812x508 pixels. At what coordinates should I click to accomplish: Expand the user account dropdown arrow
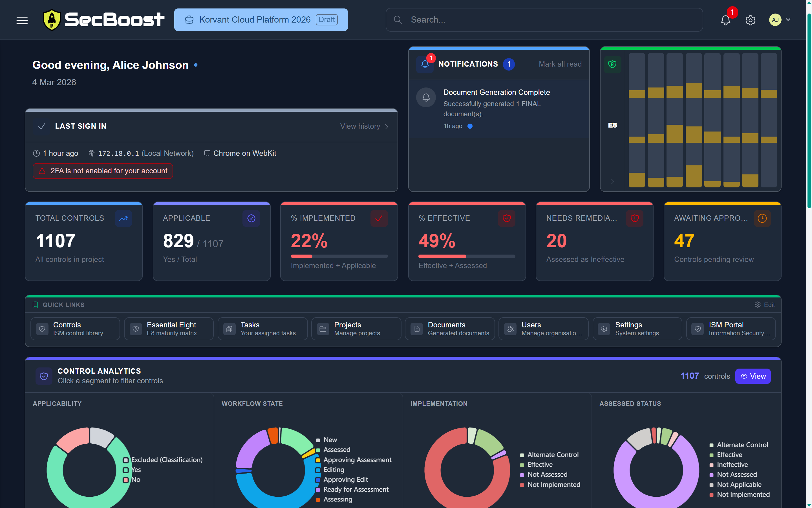click(x=789, y=20)
